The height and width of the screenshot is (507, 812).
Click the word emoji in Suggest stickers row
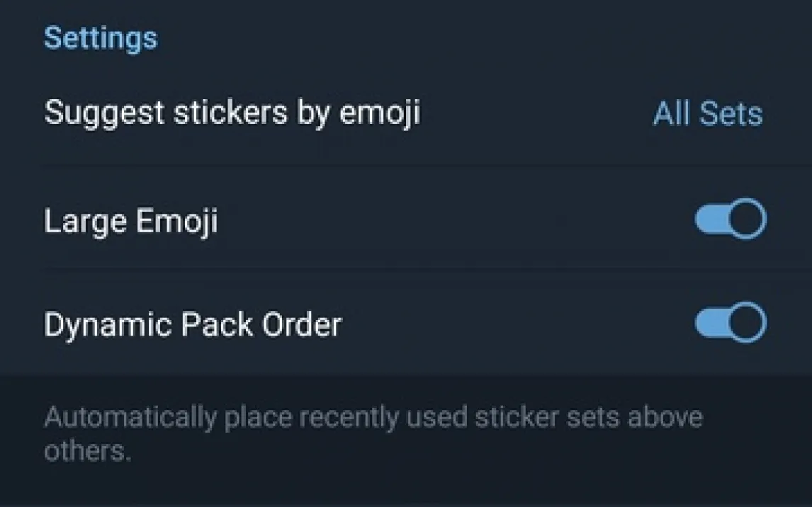point(380,113)
